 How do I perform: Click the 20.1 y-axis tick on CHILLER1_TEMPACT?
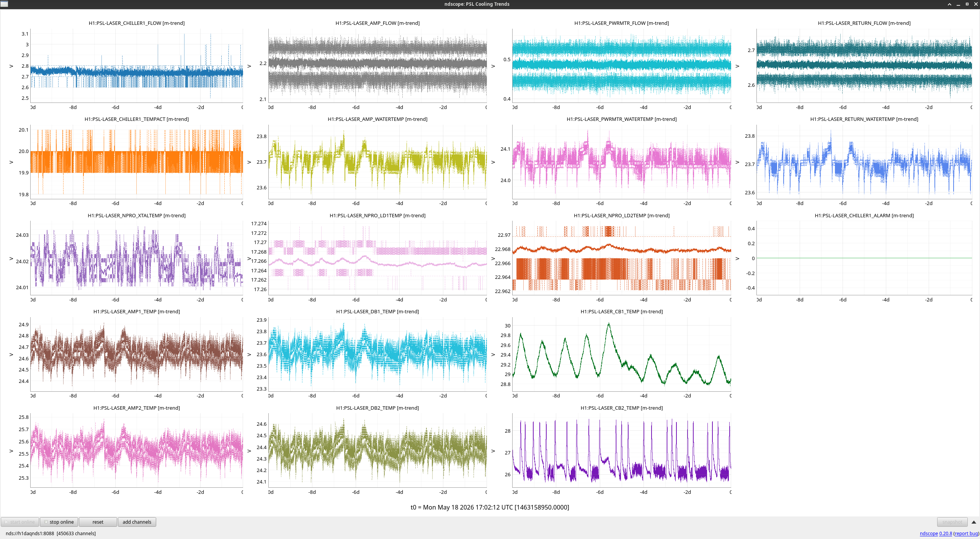pyautogui.click(x=24, y=130)
